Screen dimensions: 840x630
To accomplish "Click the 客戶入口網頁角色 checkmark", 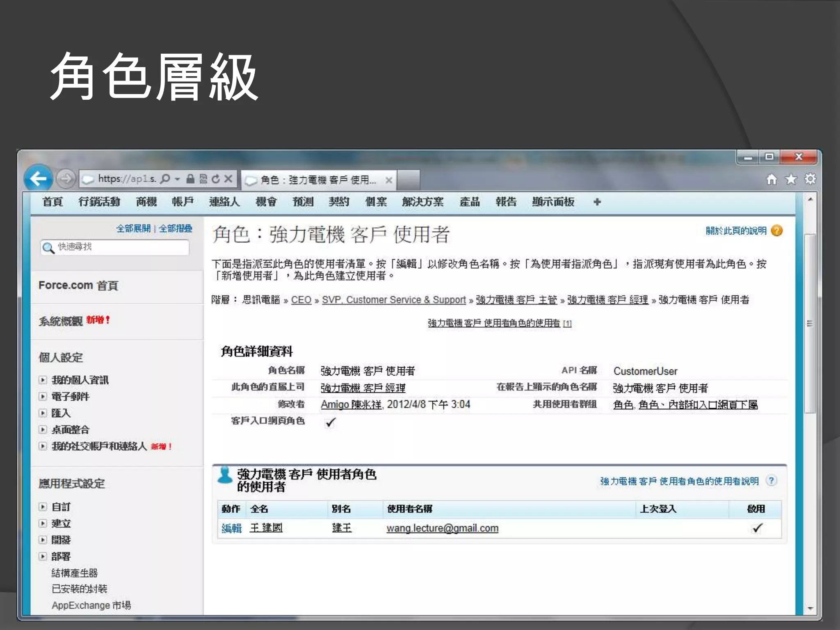I will point(330,422).
